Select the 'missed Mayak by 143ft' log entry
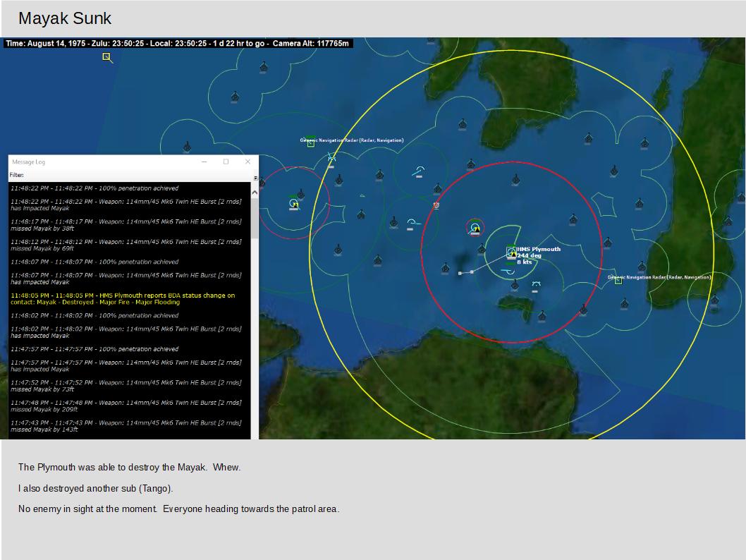 click(126, 426)
